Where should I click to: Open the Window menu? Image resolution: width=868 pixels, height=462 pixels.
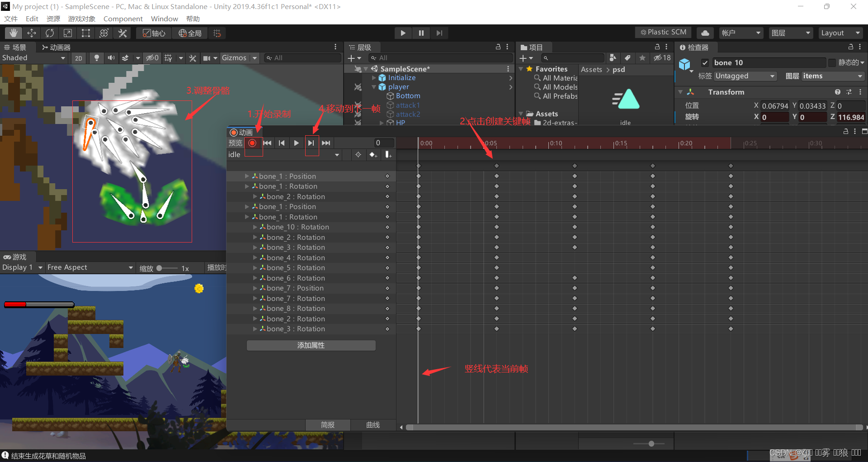click(x=165, y=19)
